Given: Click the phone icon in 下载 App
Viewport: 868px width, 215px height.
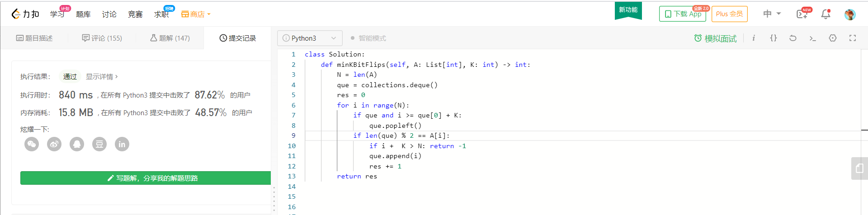Looking at the screenshot, I should 668,14.
